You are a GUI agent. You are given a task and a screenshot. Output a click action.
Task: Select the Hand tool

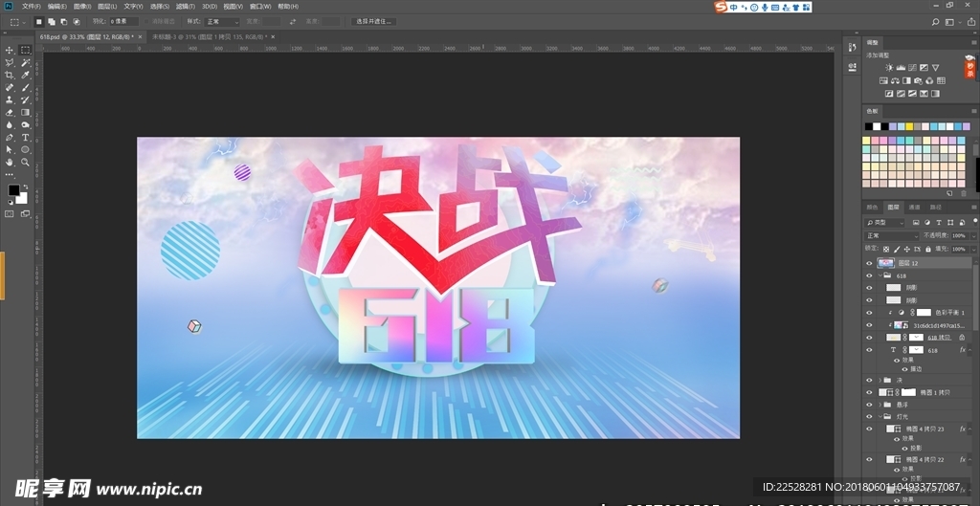[10, 163]
